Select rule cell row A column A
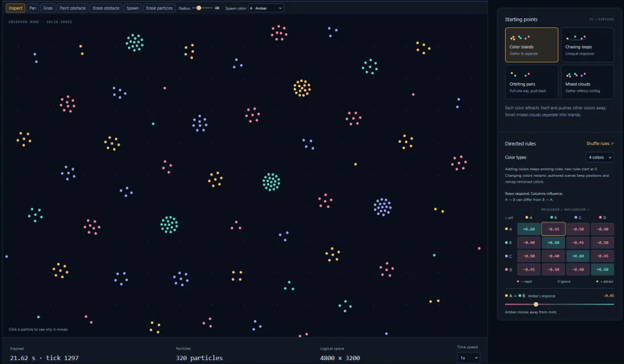Screen dimensions: 624x364 pos(528,229)
